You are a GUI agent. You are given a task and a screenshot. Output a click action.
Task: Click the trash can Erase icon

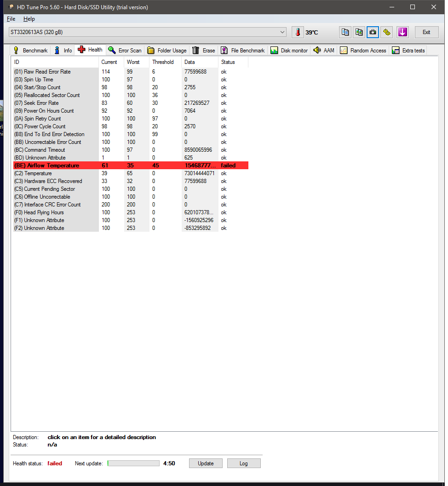[x=195, y=50]
